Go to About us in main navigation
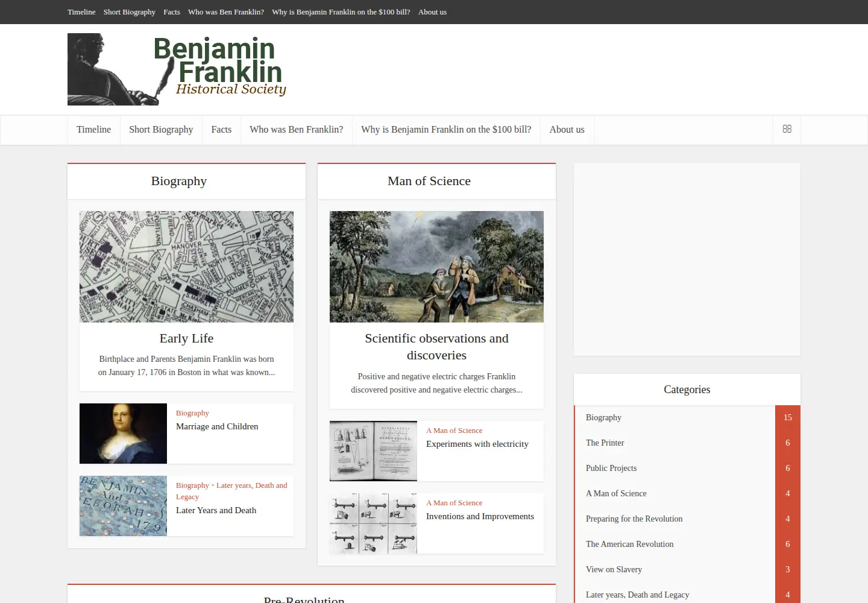The height and width of the screenshot is (603, 868). pyautogui.click(x=567, y=130)
